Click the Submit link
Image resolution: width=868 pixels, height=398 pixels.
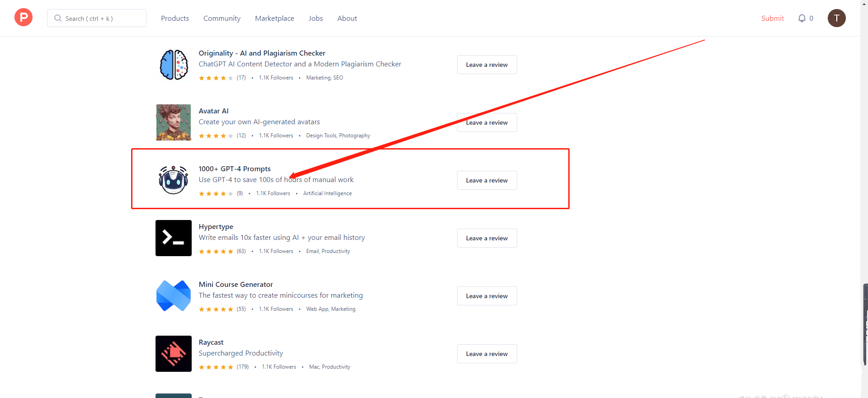click(x=772, y=19)
